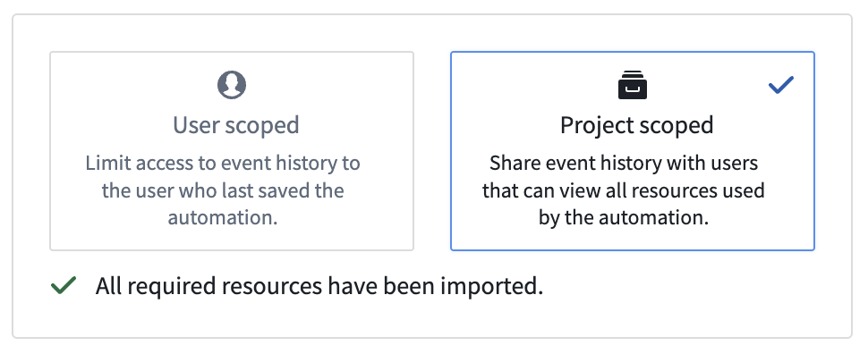Viewport: 868px width, 354px height.
Task: Click the "automation." line under User scoped
Action: point(223,217)
